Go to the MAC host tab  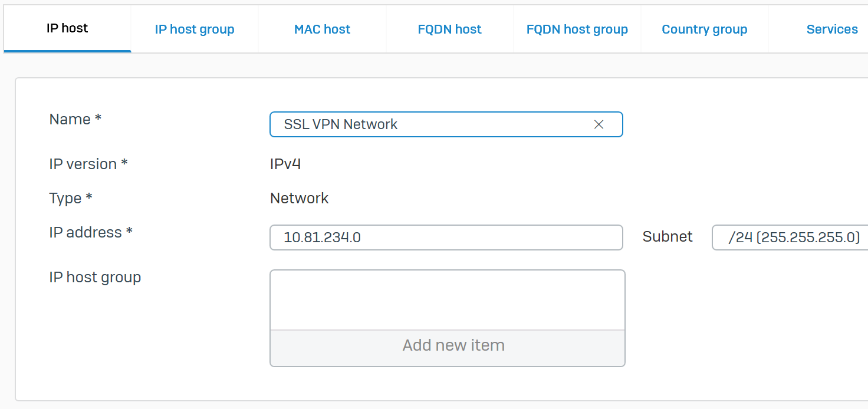(322, 29)
